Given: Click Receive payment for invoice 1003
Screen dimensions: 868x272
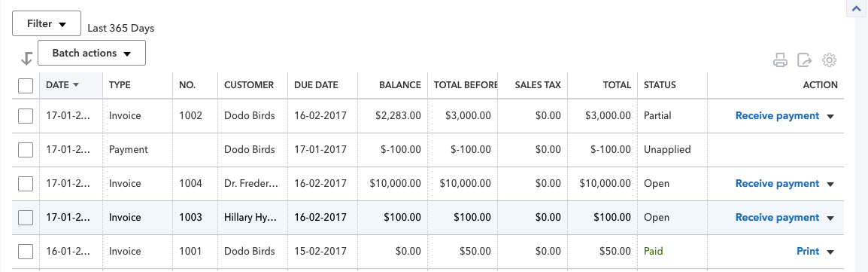Looking at the screenshot, I should pyautogui.click(x=777, y=218).
